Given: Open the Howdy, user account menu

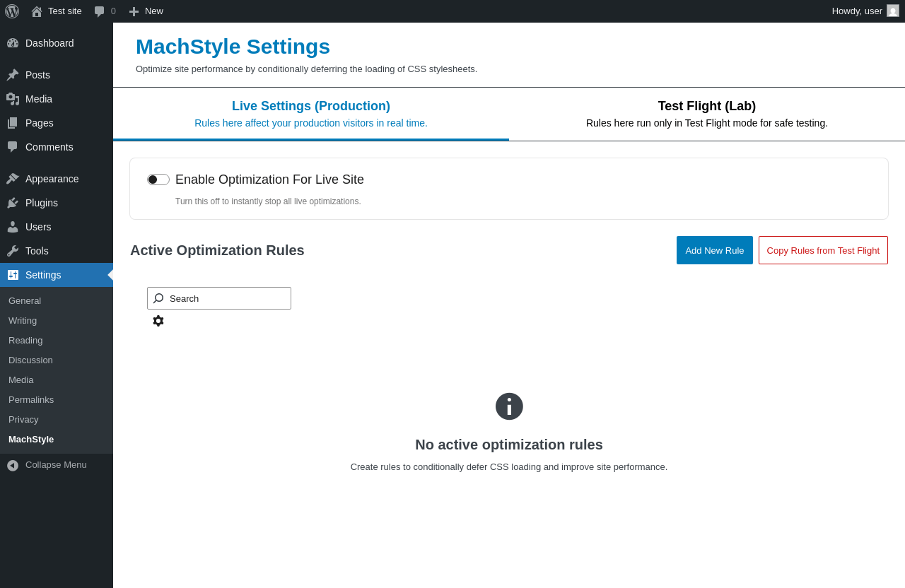Looking at the screenshot, I should click(x=865, y=11).
